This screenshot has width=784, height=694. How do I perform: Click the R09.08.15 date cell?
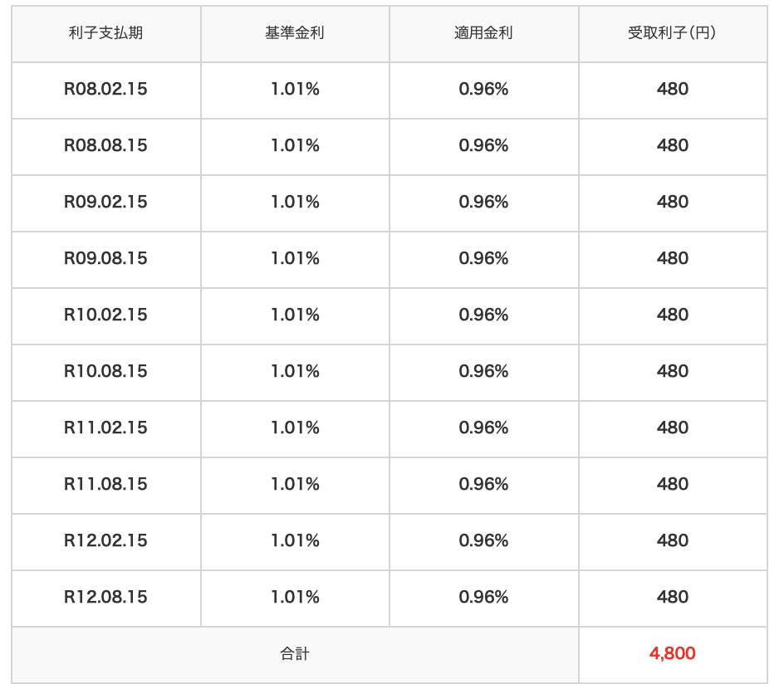pos(105,258)
